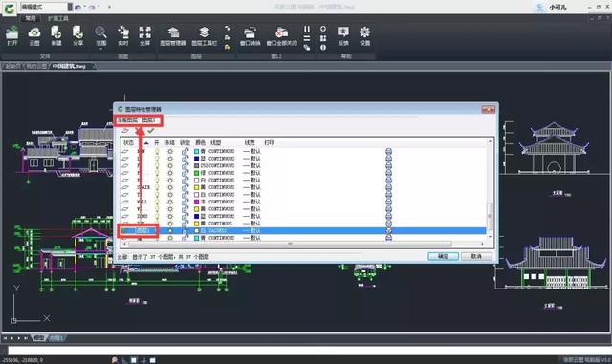Image resolution: width=612 pixels, height=364 pixels.
Task: Select the 中国建筑.dwg document tab
Action: [x=69, y=66]
